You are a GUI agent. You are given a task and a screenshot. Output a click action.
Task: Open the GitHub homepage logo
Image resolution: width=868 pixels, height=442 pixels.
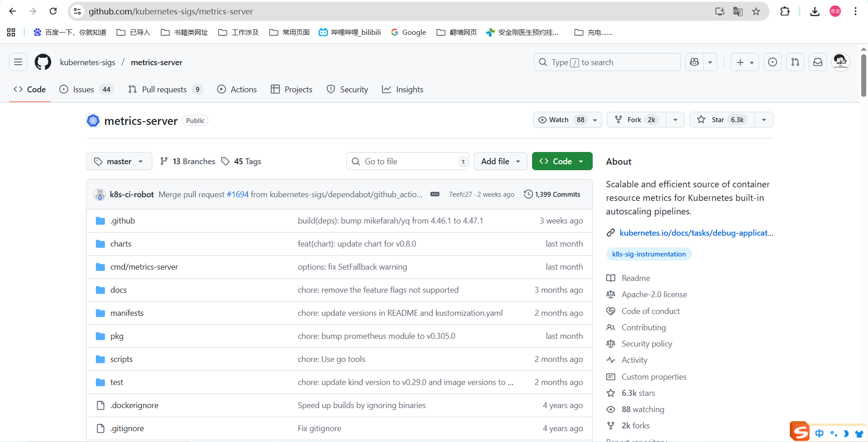(43, 62)
